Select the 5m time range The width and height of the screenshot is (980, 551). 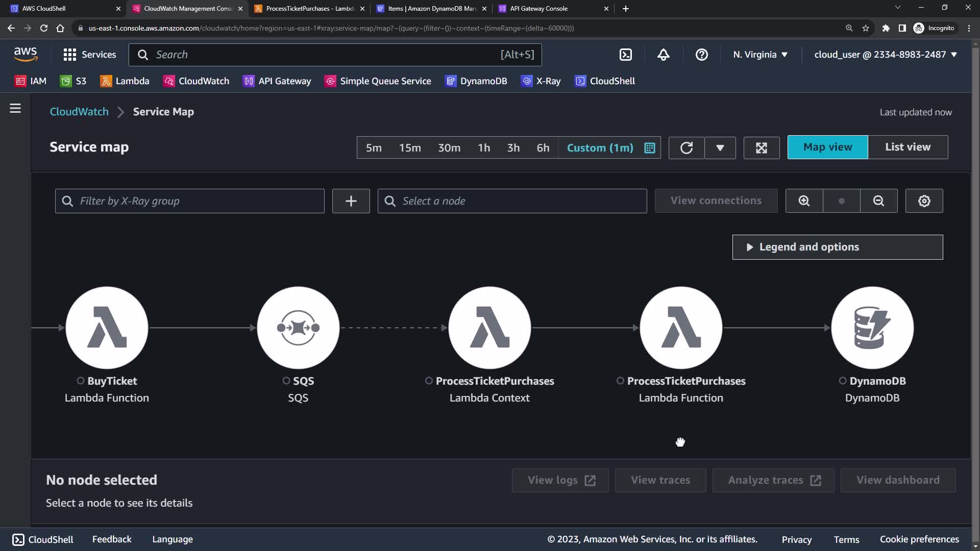pos(374,148)
